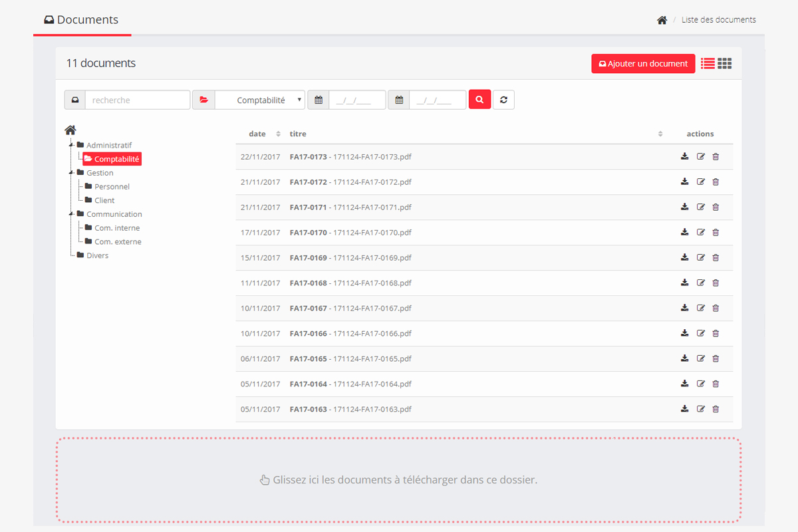Download the FA17-0173 document
The width and height of the screenshot is (798, 532).
tap(684, 156)
